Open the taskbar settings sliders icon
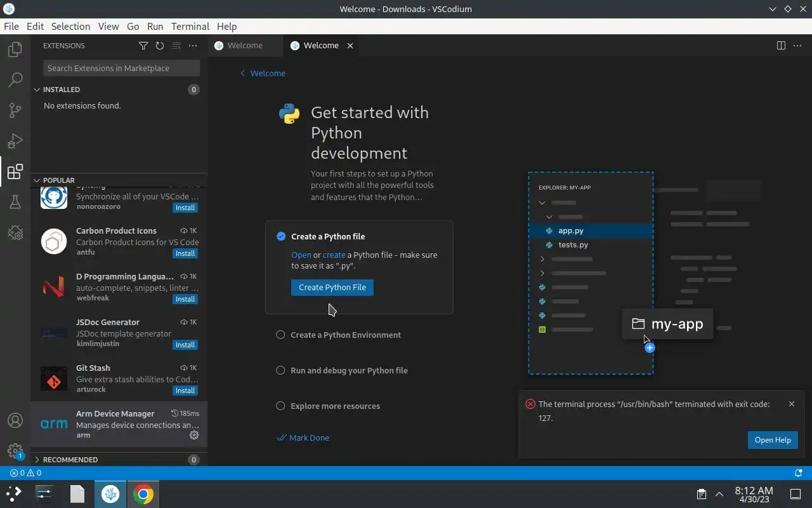Screen dimensions: 812x508 (x=44, y=494)
